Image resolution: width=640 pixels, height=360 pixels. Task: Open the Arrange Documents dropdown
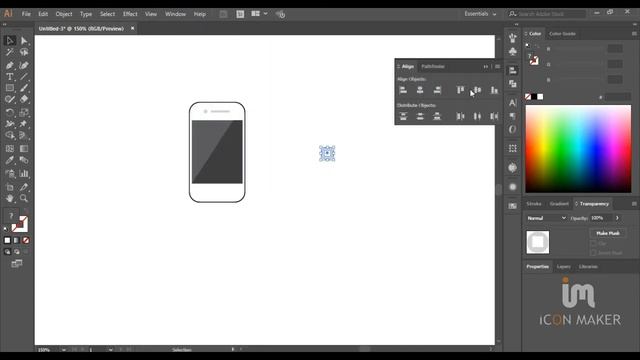260,14
